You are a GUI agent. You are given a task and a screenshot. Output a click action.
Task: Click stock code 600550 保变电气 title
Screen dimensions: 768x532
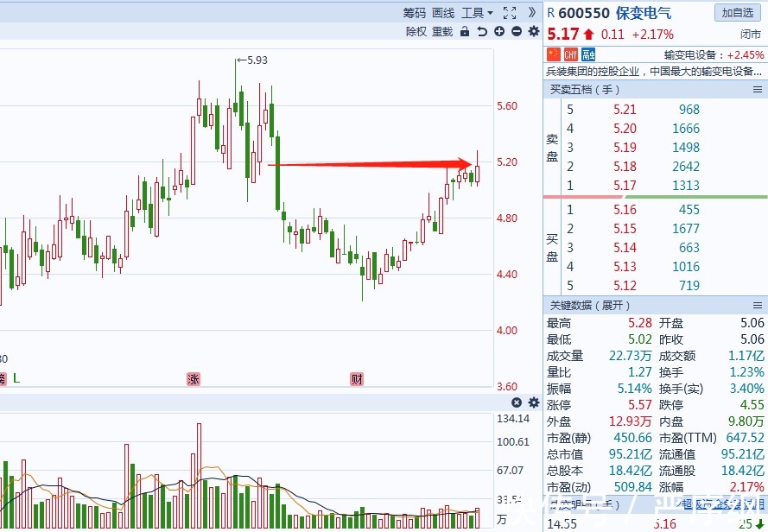click(x=615, y=13)
